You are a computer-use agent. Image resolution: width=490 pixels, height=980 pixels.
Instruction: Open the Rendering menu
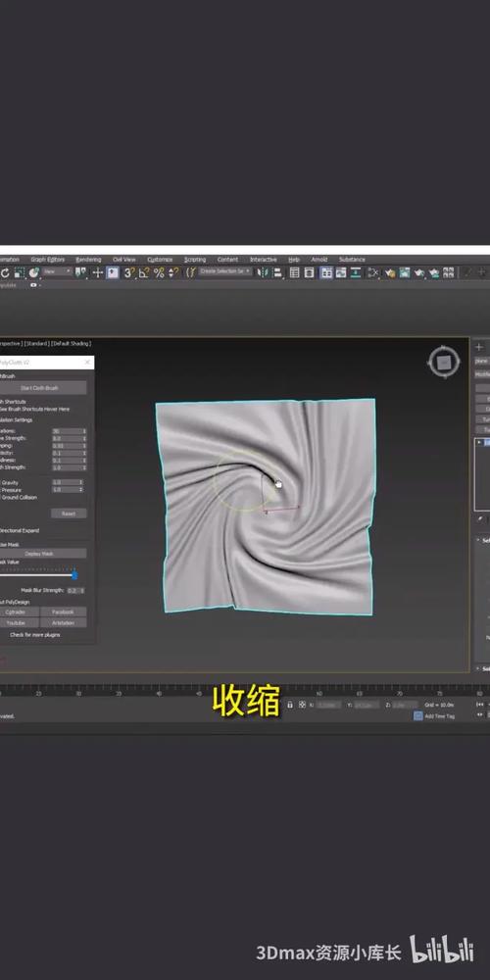point(88,260)
